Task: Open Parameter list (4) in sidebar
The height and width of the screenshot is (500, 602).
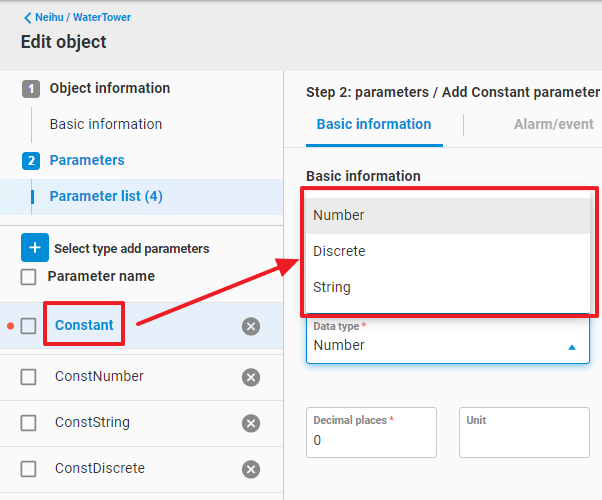Action: (106, 196)
